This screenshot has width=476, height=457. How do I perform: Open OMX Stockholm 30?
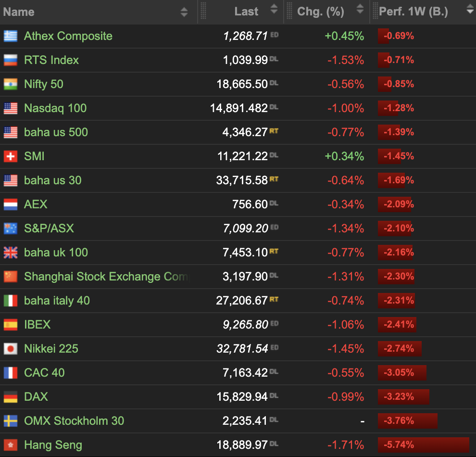74,421
